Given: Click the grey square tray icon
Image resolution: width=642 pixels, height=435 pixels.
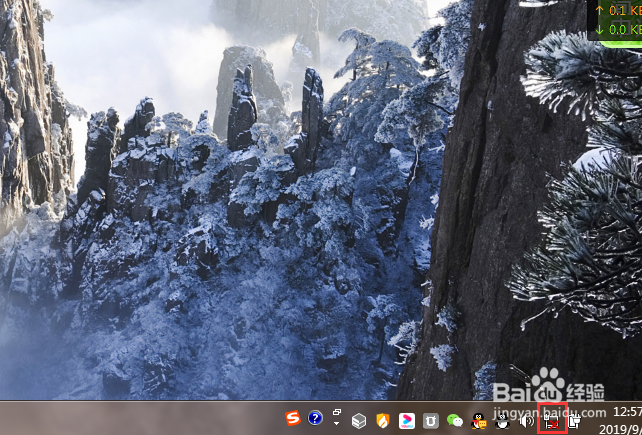Looking at the screenshot, I should point(431,421).
